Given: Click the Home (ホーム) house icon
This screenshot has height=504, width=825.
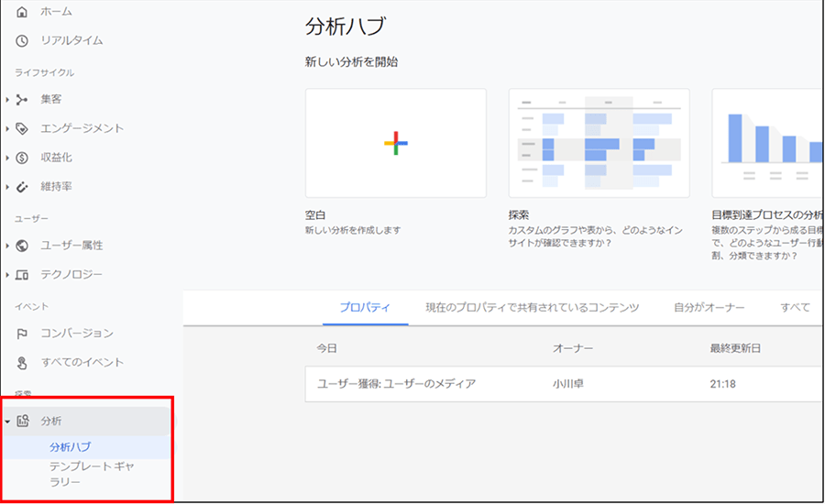Looking at the screenshot, I should click(23, 11).
